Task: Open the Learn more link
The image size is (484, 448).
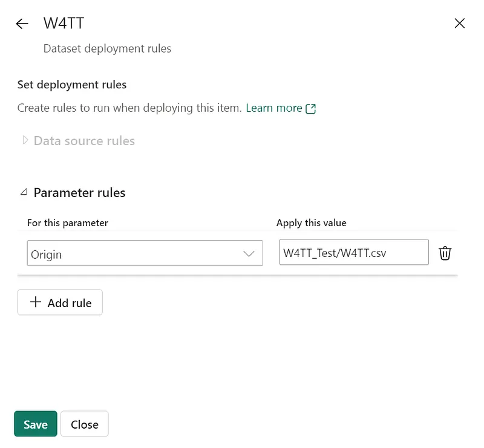Action: click(x=281, y=108)
